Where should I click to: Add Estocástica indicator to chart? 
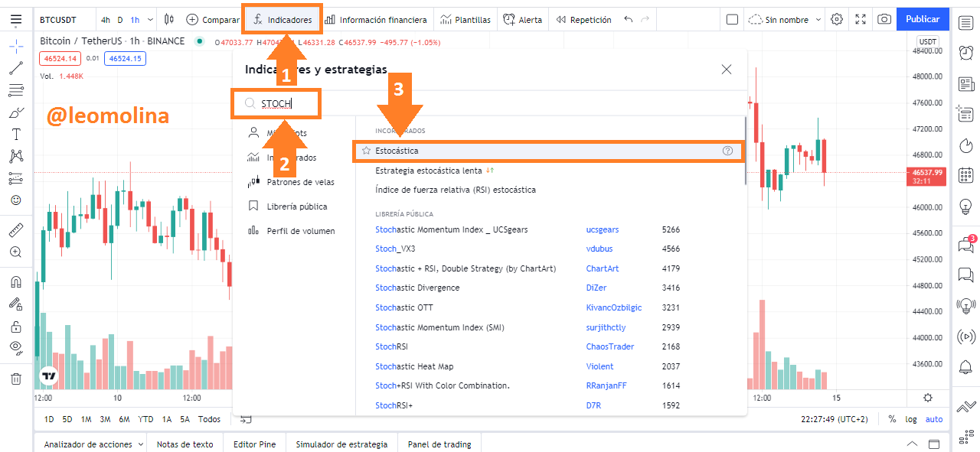(547, 151)
